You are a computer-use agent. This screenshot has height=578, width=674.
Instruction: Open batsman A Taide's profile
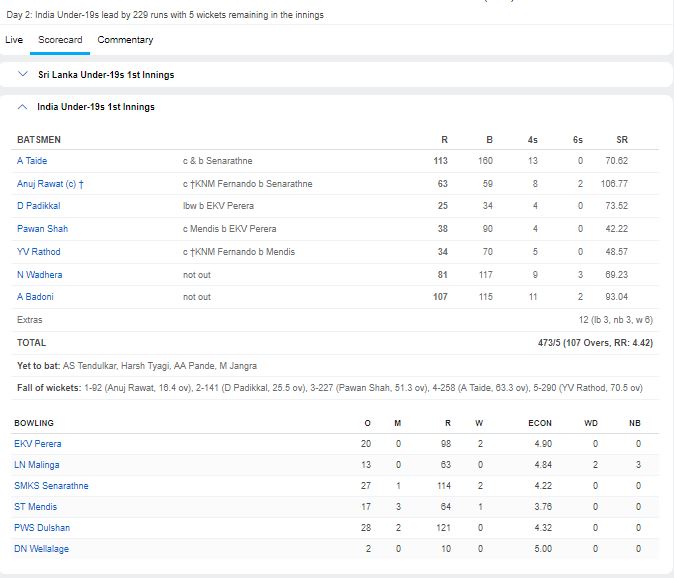tap(32, 161)
